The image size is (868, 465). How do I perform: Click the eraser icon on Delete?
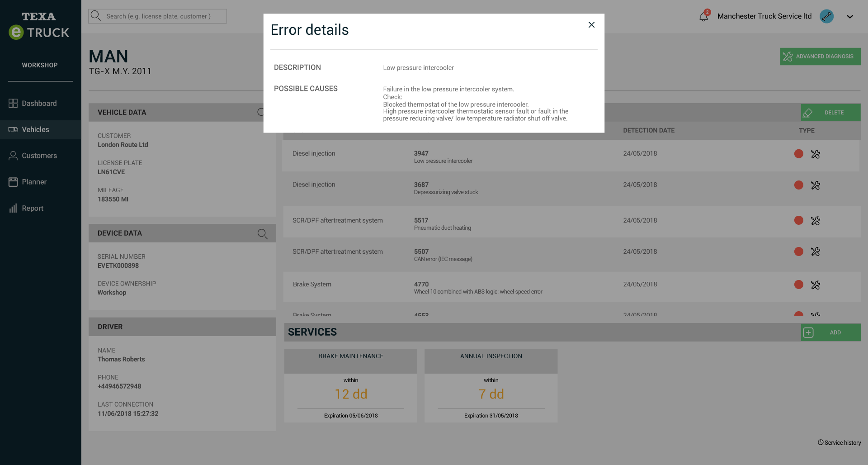(x=808, y=113)
